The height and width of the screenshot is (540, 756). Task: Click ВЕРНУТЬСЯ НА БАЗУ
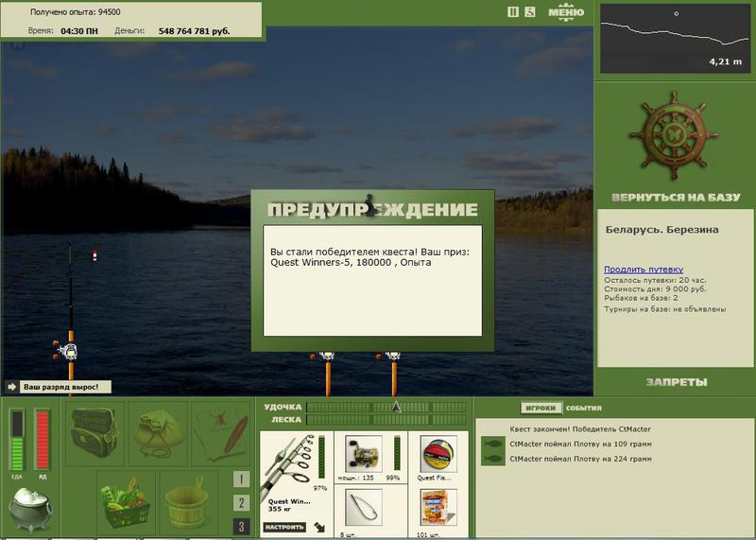coord(676,197)
